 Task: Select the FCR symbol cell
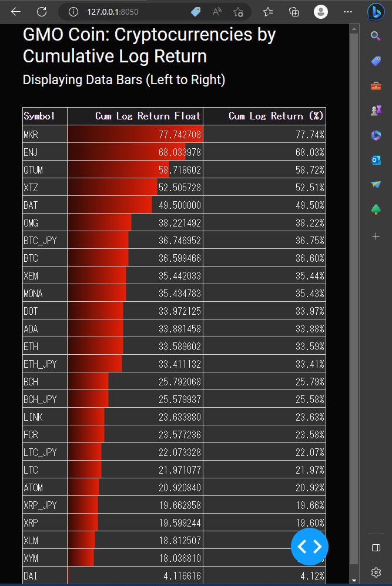[45, 435]
